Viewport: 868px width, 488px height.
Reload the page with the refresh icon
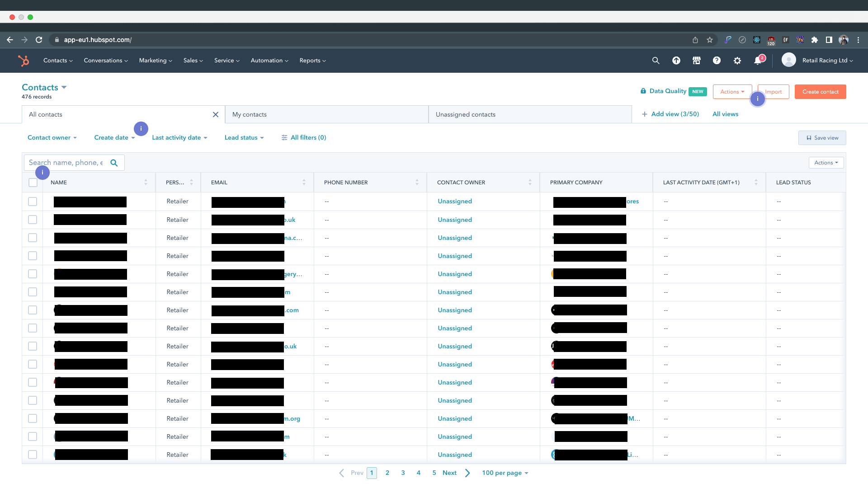39,40
